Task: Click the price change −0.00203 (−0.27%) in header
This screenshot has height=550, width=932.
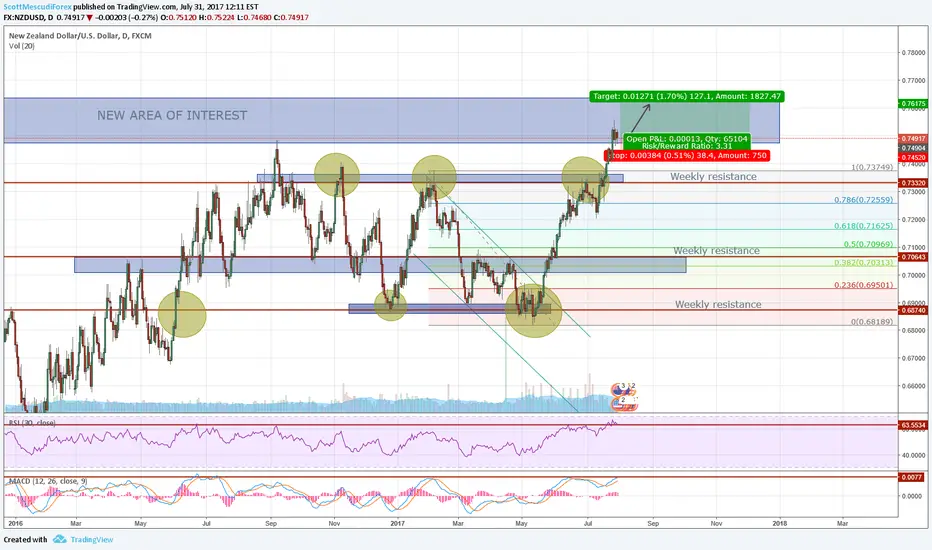Action: point(127,17)
